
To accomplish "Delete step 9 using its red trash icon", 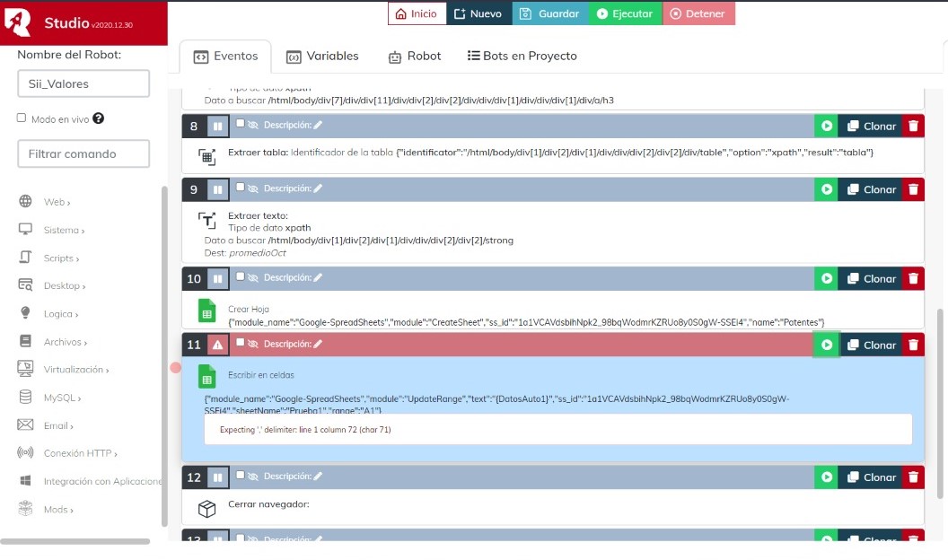I will [913, 189].
